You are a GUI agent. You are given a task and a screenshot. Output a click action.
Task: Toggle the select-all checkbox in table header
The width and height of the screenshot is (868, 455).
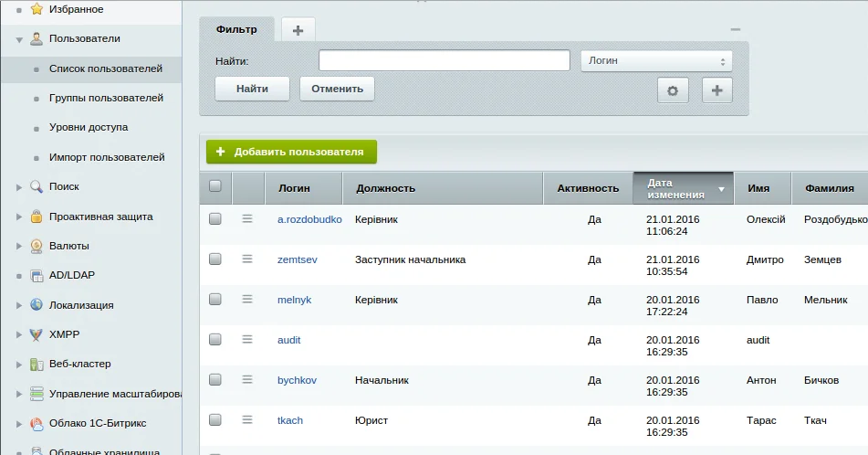[x=215, y=186]
